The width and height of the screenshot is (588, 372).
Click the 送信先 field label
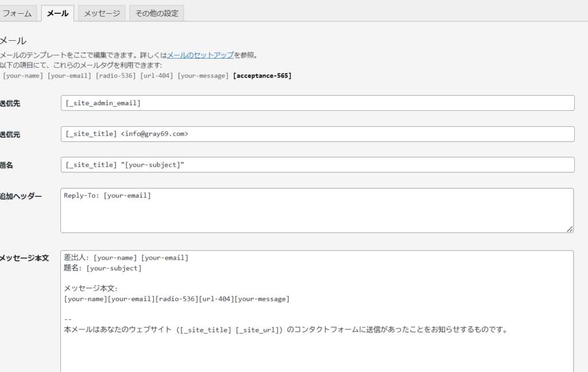pos(10,103)
